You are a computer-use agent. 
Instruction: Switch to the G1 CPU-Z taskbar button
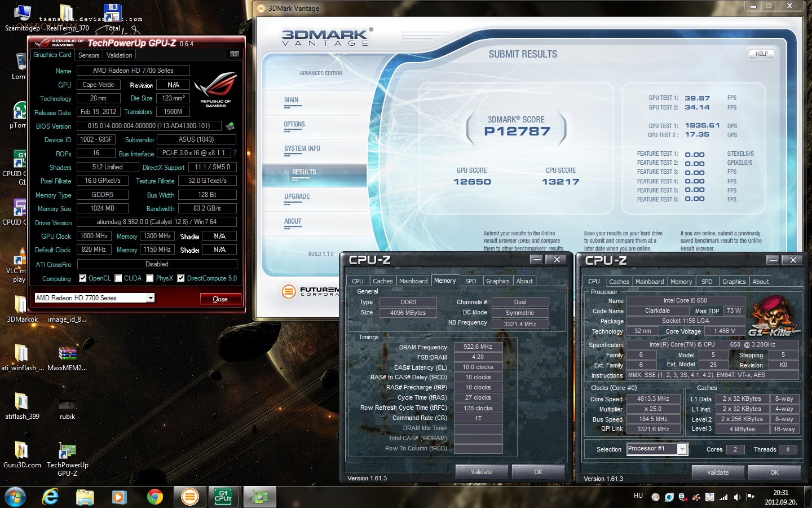[223, 497]
